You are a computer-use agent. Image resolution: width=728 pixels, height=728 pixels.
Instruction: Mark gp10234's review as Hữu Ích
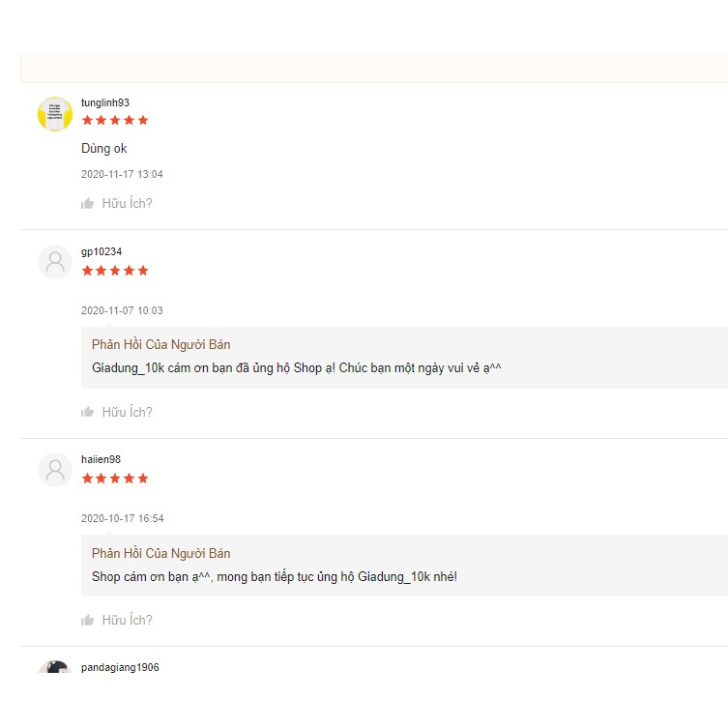click(x=127, y=412)
